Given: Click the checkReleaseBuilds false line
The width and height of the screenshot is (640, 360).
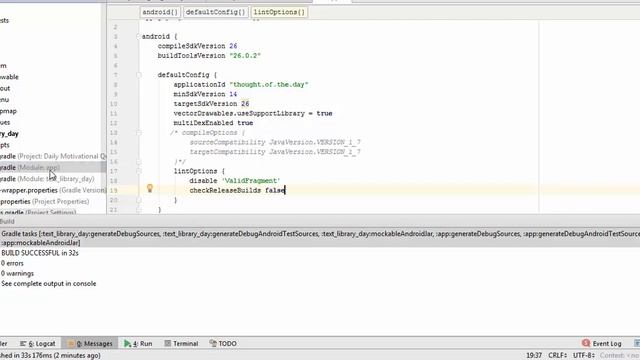Looking at the screenshot, I should pyautogui.click(x=237, y=190).
